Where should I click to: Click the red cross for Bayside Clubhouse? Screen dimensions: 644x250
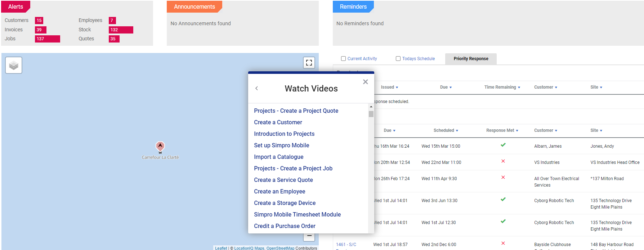(503, 243)
